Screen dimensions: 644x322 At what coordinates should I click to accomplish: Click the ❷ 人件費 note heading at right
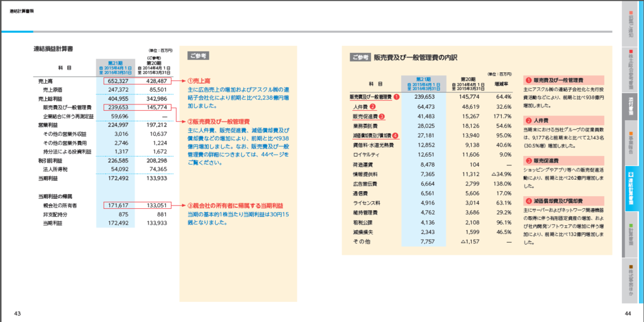pyautogui.click(x=563, y=120)
